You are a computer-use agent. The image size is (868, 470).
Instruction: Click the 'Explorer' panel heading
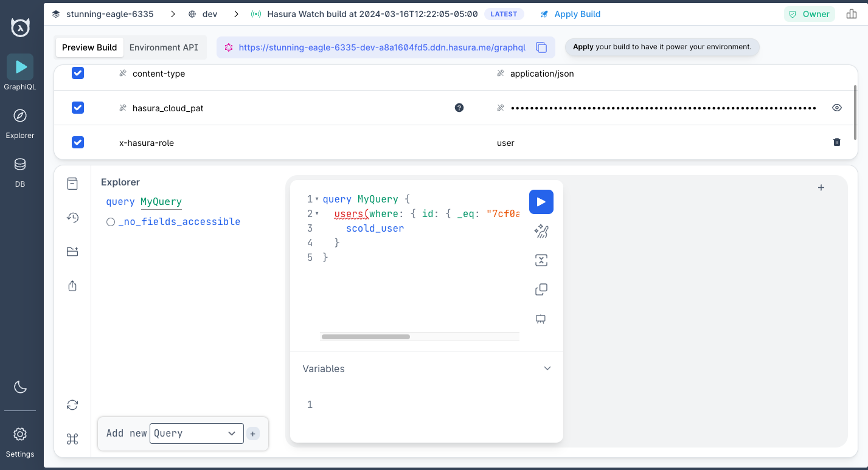[120, 182]
